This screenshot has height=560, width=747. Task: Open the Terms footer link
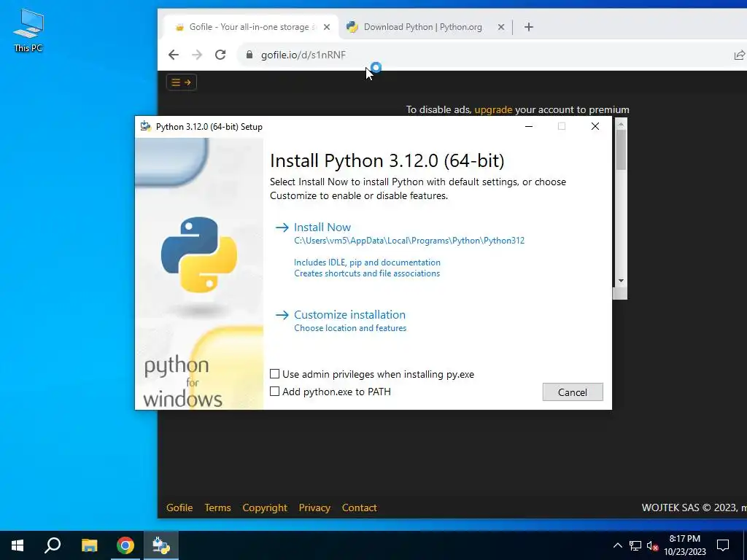(217, 507)
